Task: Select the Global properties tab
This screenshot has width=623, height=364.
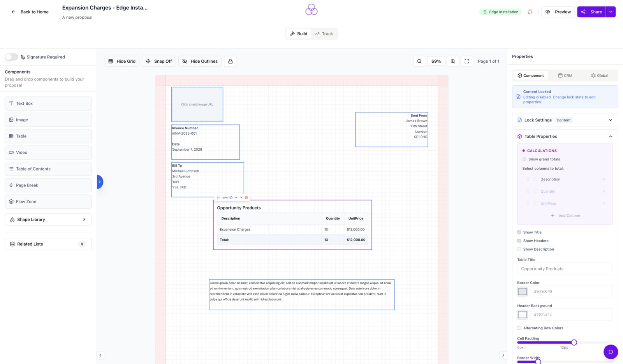Action: coord(600,76)
